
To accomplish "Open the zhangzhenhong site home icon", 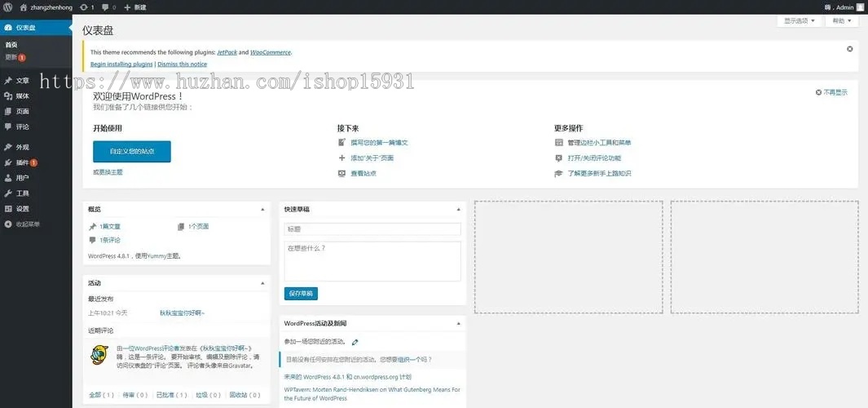I will (x=24, y=7).
